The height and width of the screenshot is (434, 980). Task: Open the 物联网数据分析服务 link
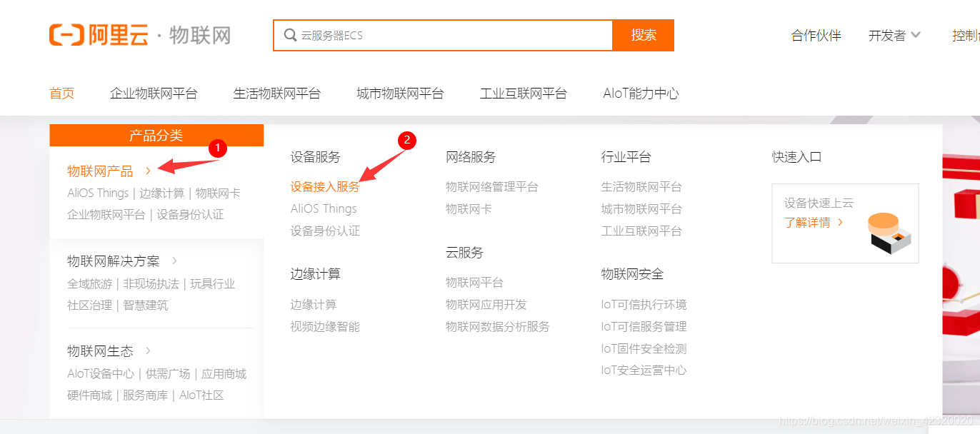498,326
